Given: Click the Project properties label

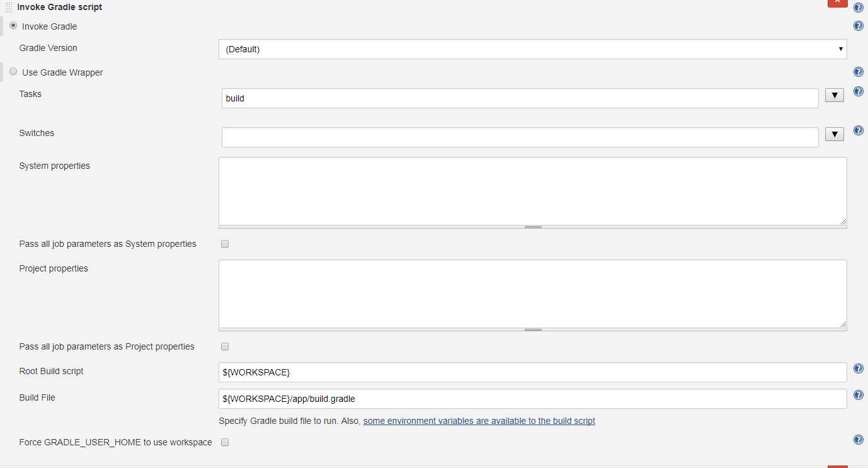Looking at the screenshot, I should (x=54, y=268).
